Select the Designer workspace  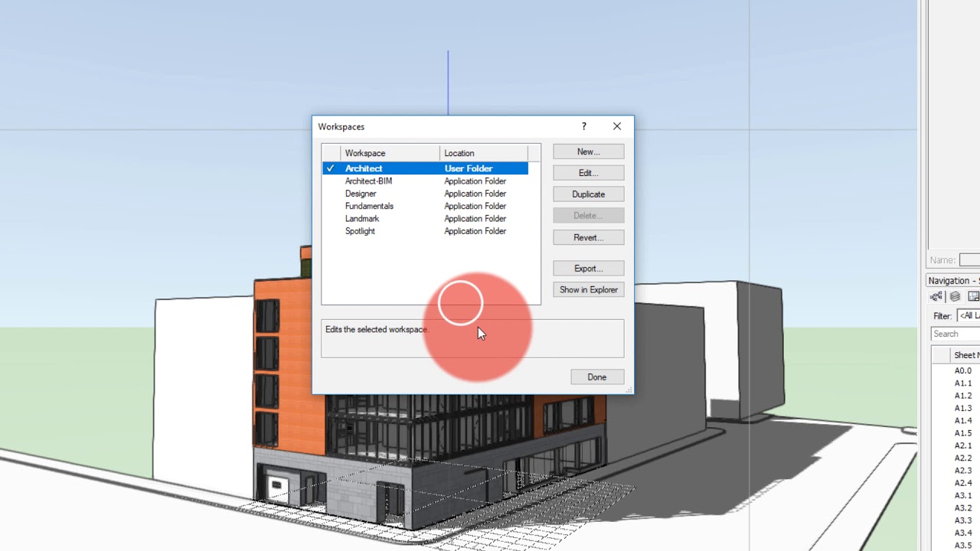[x=425, y=194]
